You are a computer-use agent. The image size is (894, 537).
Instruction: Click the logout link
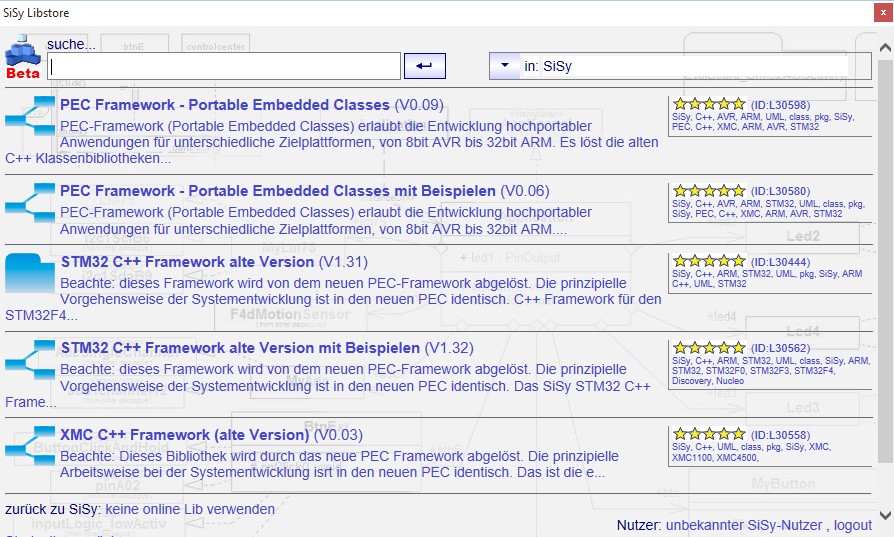(853, 525)
